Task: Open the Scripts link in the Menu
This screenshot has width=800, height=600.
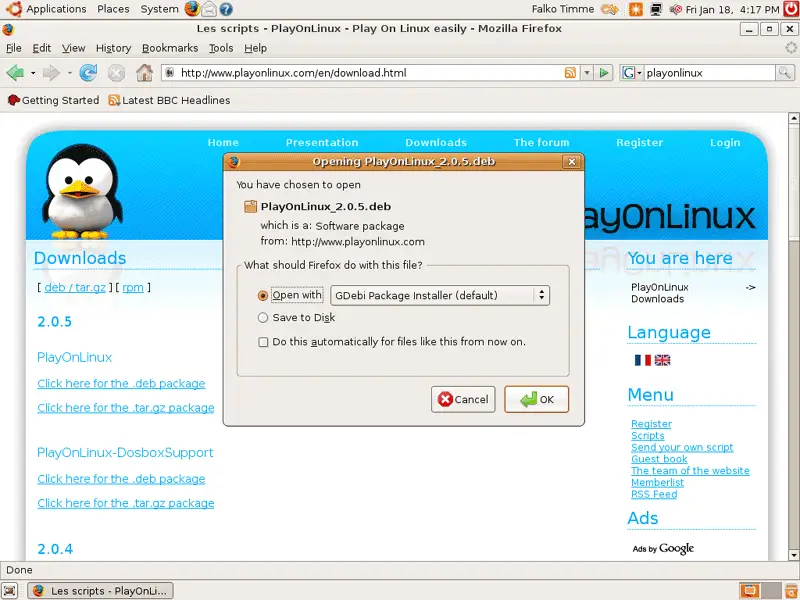Action: 647,436
